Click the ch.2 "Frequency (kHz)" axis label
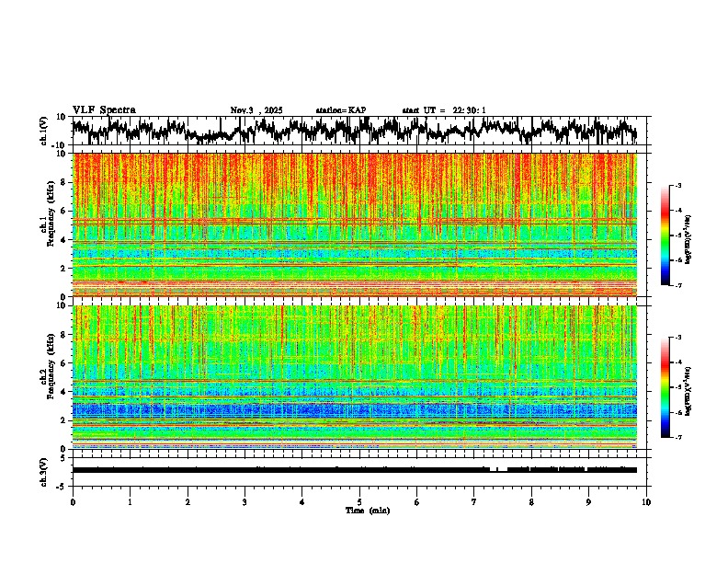728x563 pixels. pyautogui.click(x=51, y=366)
